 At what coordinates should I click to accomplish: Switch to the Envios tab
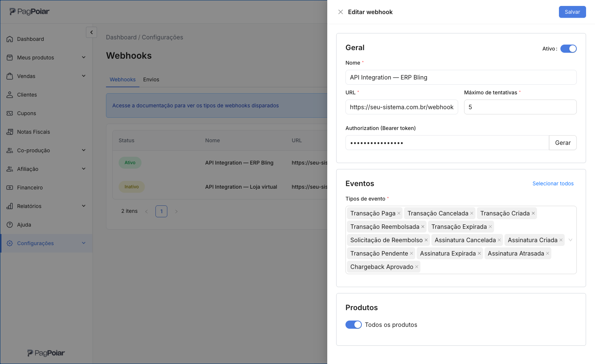pyautogui.click(x=151, y=79)
